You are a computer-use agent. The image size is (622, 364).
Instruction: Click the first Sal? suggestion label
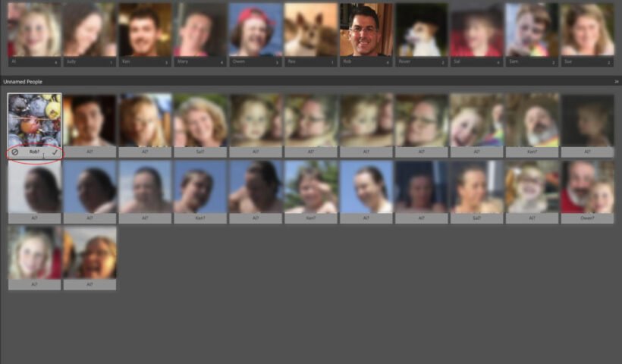click(200, 152)
